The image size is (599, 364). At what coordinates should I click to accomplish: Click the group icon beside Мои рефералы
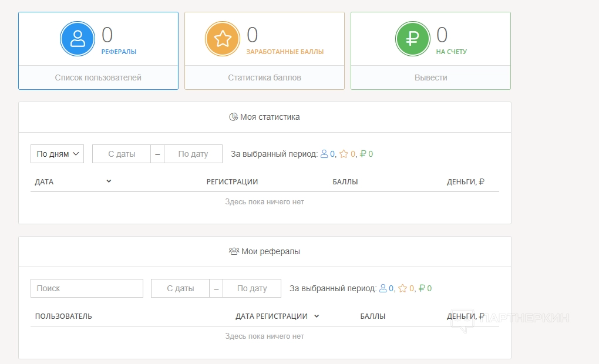(x=234, y=251)
